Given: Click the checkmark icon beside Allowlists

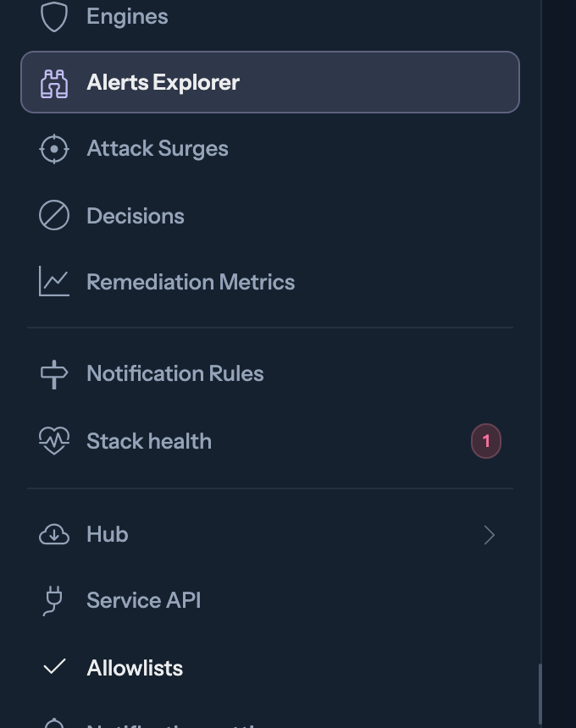Looking at the screenshot, I should [x=54, y=667].
